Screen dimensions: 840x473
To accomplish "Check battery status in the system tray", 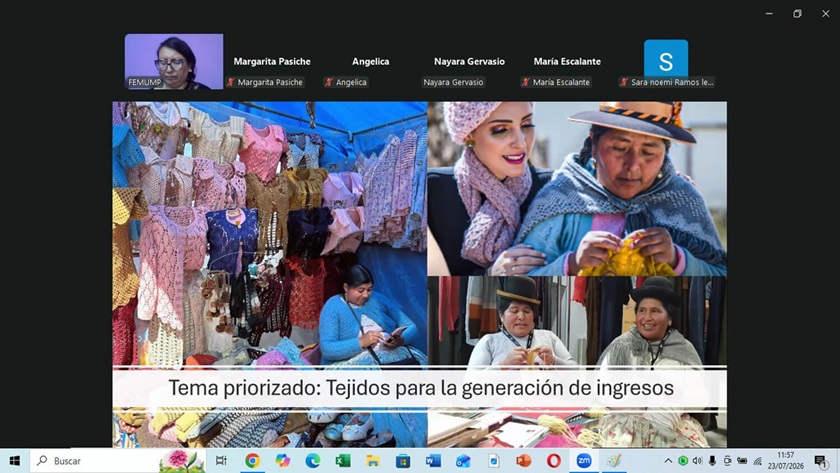I will coord(742,461).
